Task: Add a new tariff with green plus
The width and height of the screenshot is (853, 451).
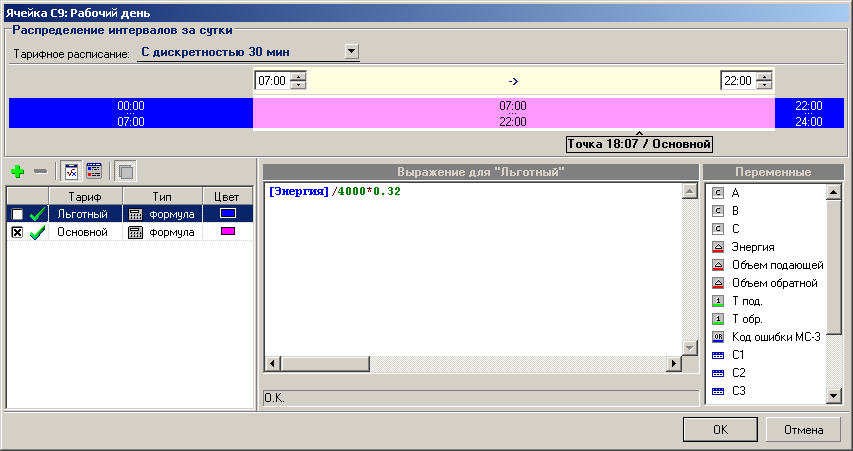Action: pos(17,172)
